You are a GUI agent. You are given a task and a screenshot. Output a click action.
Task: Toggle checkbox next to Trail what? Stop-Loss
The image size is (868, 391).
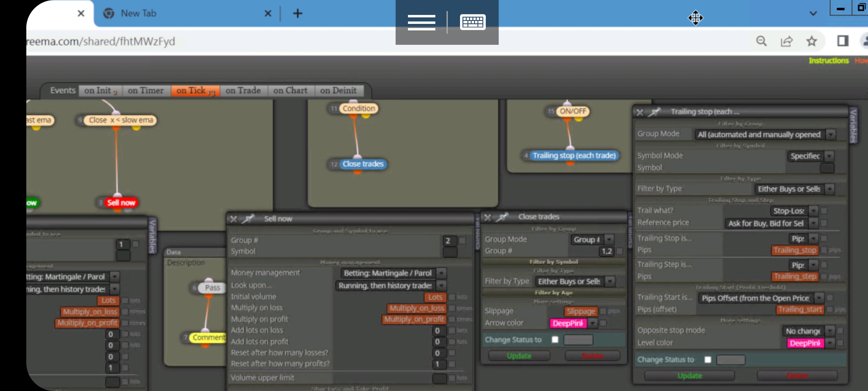[x=824, y=211]
